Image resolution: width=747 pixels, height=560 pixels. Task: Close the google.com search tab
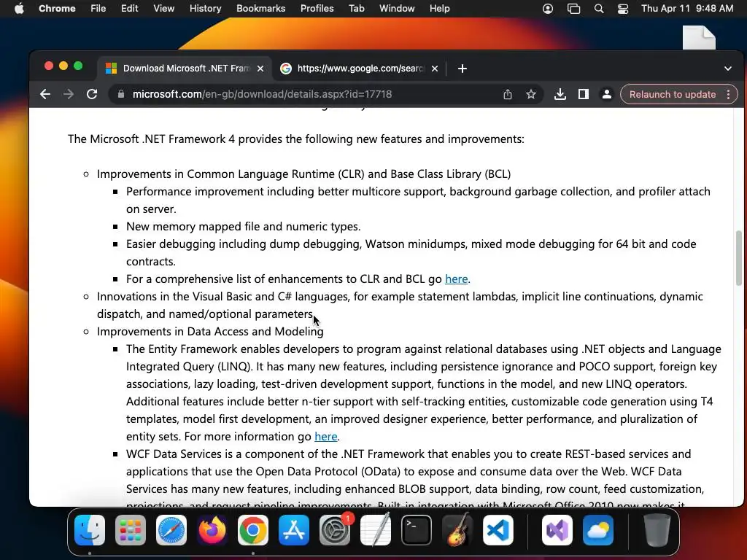[x=435, y=69]
